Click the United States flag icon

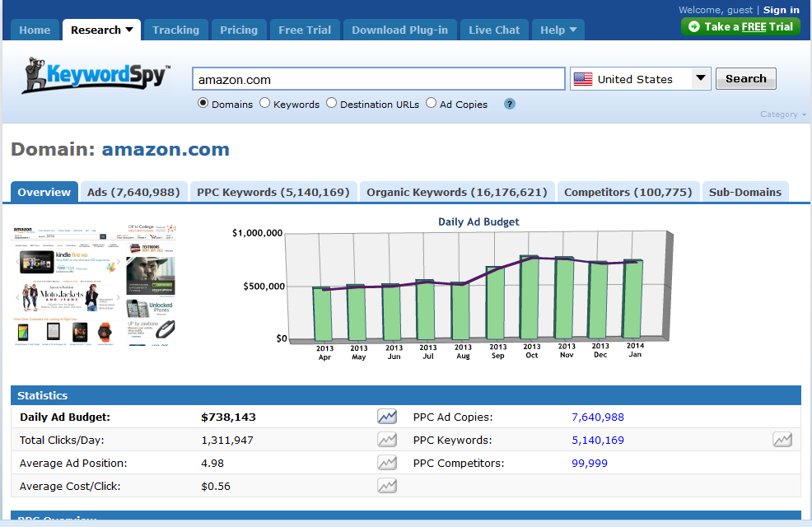click(583, 79)
